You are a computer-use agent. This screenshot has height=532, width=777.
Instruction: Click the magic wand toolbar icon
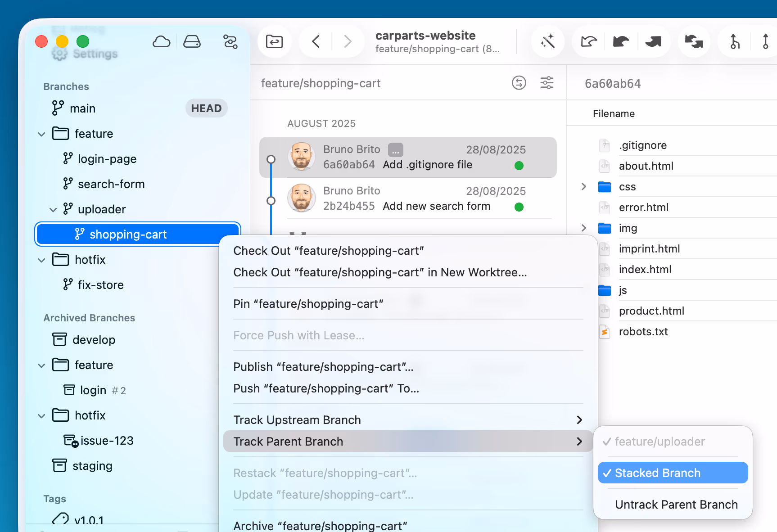click(547, 42)
